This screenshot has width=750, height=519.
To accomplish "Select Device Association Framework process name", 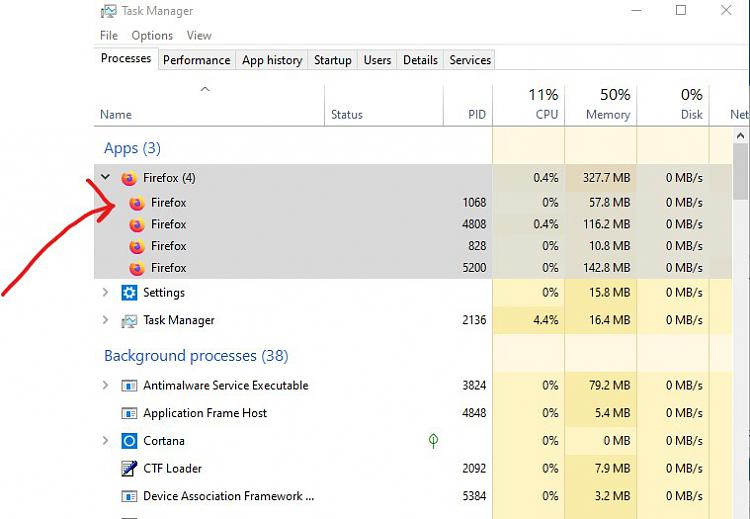I will (x=229, y=496).
